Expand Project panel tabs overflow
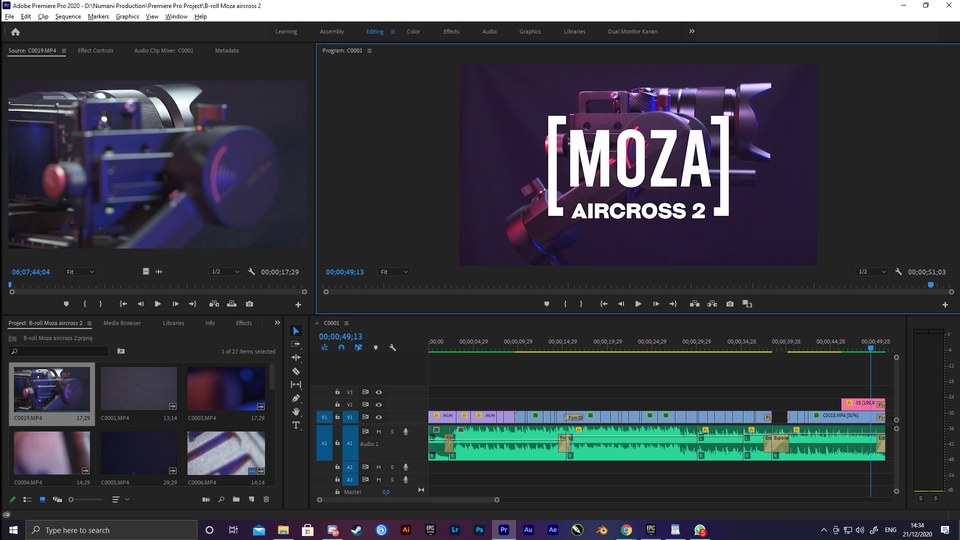Viewport: 960px width, 540px height. (x=277, y=323)
